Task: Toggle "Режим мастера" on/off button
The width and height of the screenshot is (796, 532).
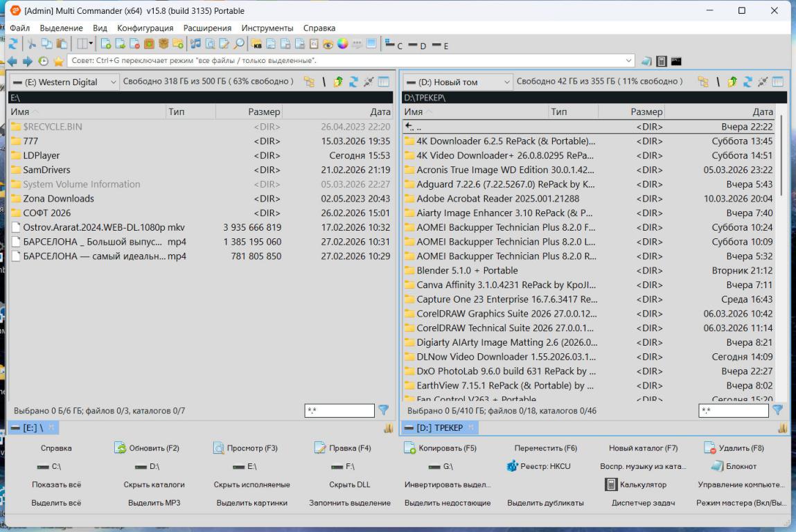Action: [x=741, y=503]
